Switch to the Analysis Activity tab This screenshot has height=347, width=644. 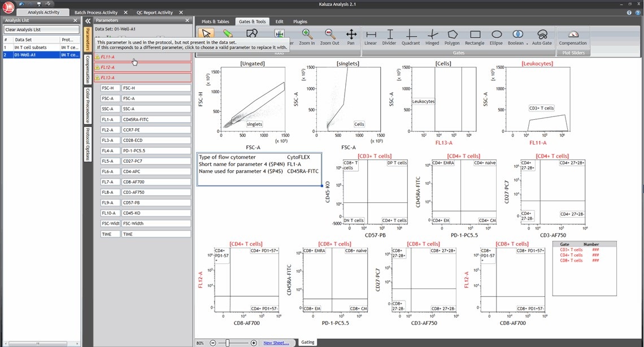point(43,12)
